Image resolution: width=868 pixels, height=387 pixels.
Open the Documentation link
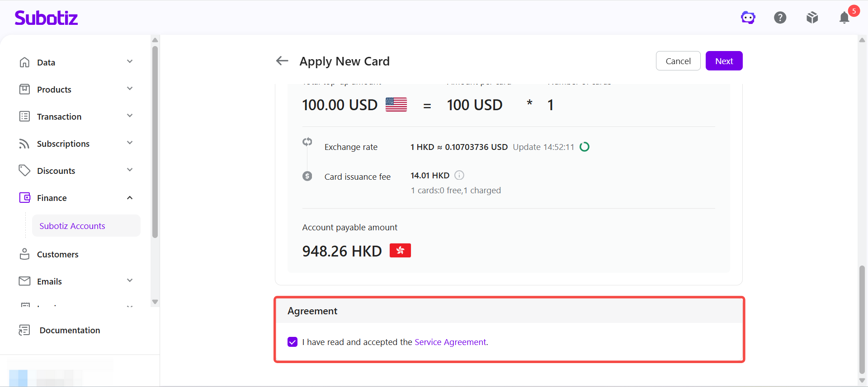[70, 330]
